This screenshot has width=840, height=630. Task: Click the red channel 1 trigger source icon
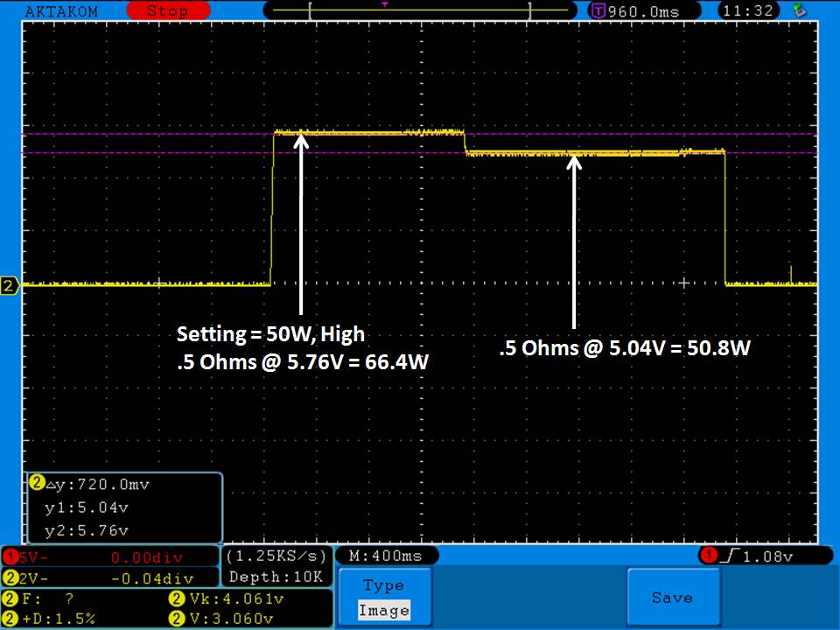(x=707, y=556)
